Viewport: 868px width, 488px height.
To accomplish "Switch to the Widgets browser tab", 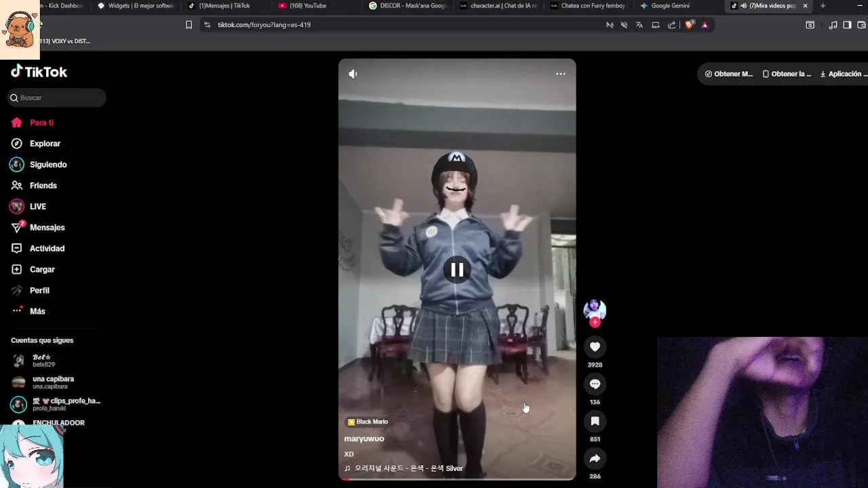I will pos(136,6).
